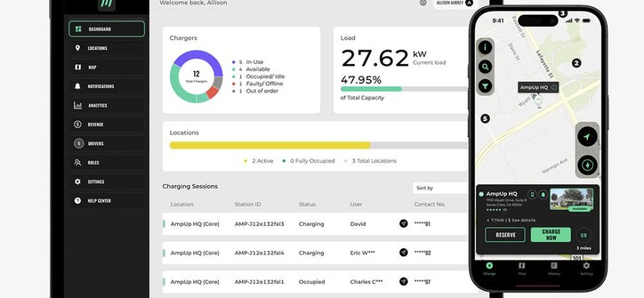Click the globe language icon in the header
This screenshot has height=298, width=644.
click(x=423, y=3)
